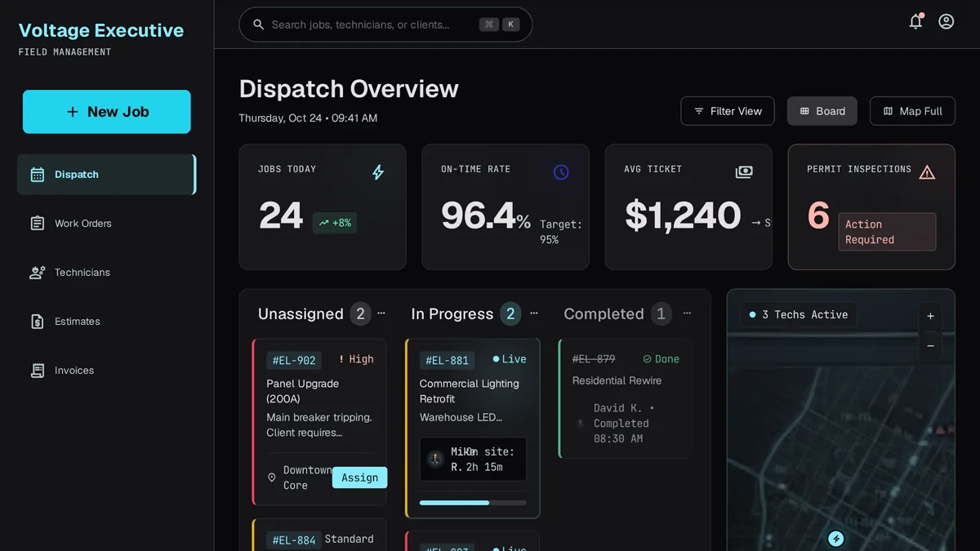Open completed job #EL-879
The width and height of the screenshot is (980, 551).
[626, 399]
